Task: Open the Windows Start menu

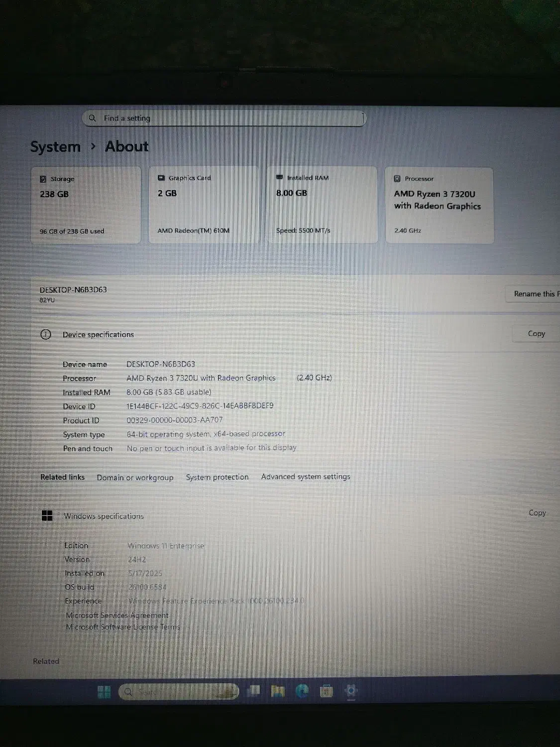Action: (x=104, y=692)
